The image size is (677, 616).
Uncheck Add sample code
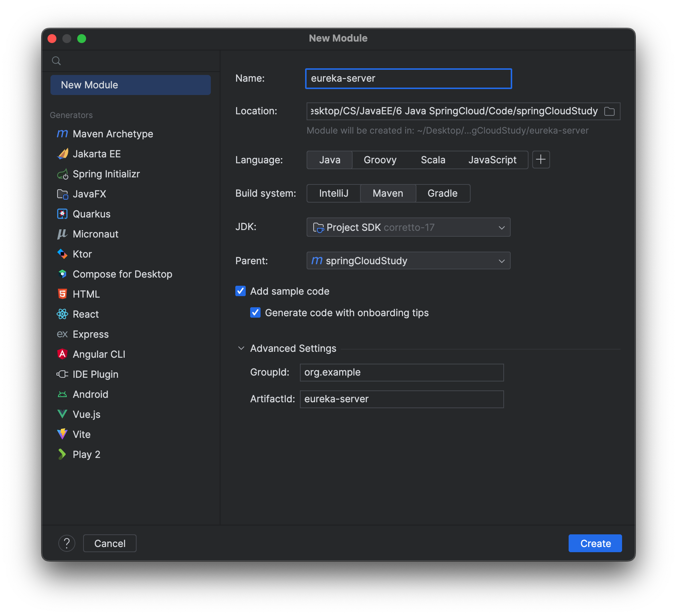[x=241, y=291]
